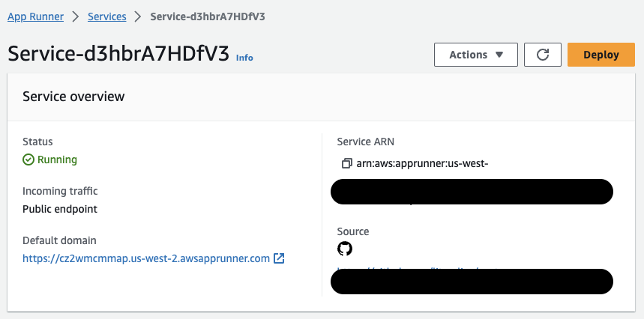
Task: Go to App Runner breadcrumb link
Action: pyautogui.click(x=36, y=16)
